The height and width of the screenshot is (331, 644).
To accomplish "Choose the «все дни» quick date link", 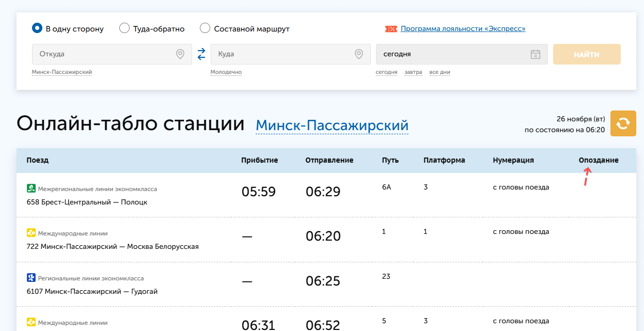I will tap(440, 72).
